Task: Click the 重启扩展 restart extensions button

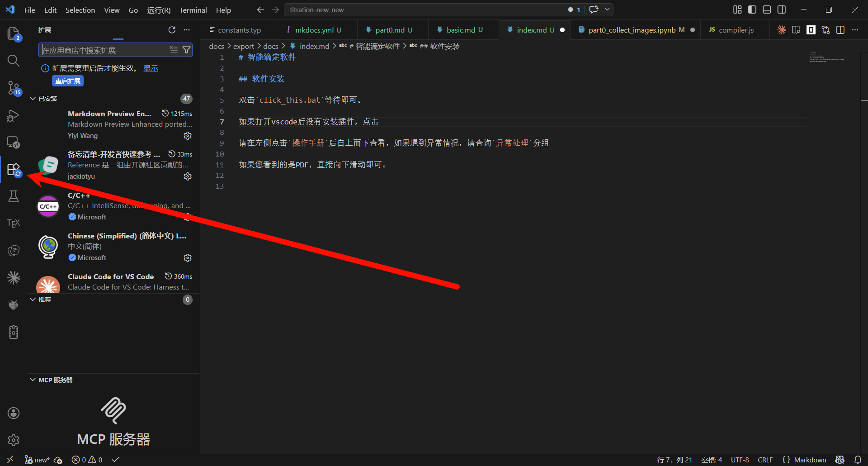Action: [68, 81]
